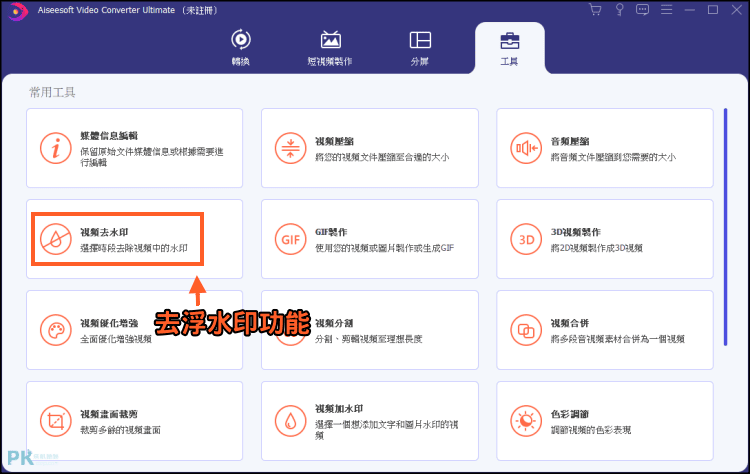
Task: Click description 將2D視頻製作成3D視頻
Action: pyautogui.click(x=596, y=248)
